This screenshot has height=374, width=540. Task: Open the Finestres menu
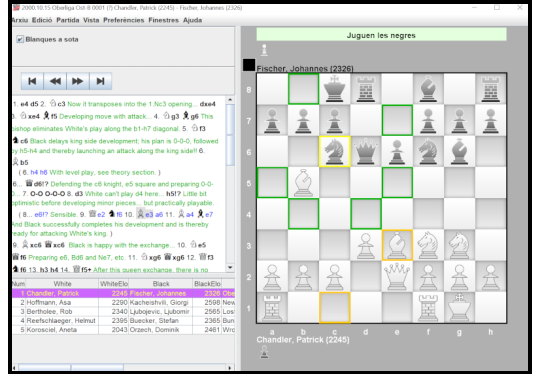click(164, 20)
